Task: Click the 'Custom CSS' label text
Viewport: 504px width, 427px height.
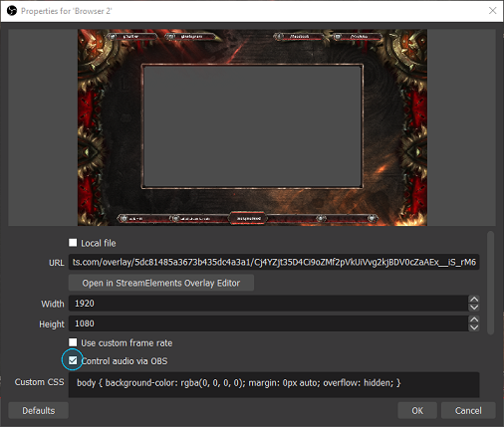Action: (x=39, y=382)
